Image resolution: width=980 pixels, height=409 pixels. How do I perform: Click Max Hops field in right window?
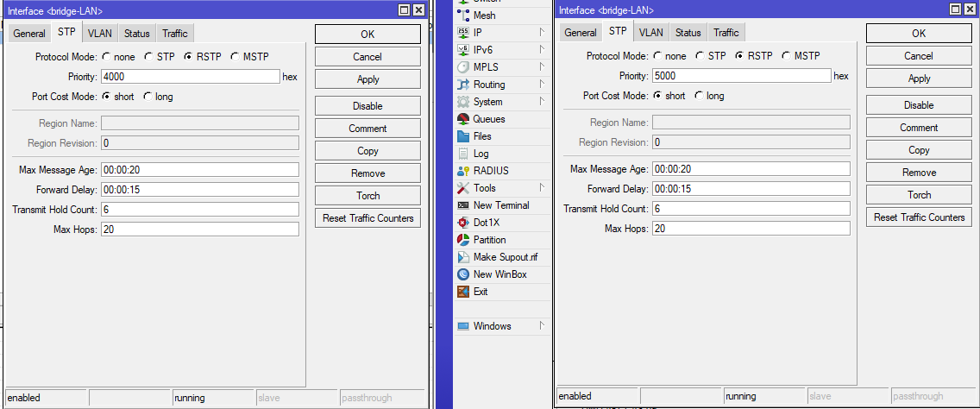(751, 229)
